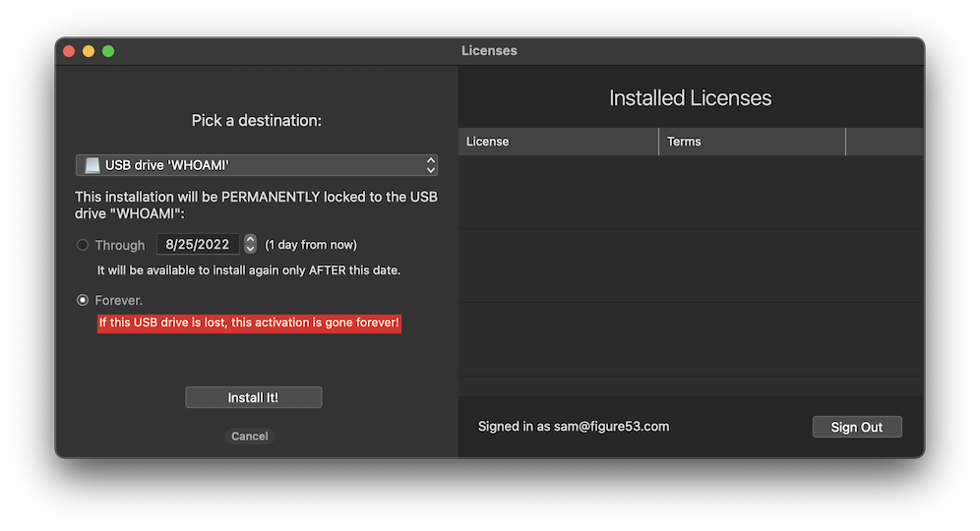Viewport: 980px width, 531px height.
Task: Click 'Signed in as sam@figure53.com' text
Action: pos(573,427)
